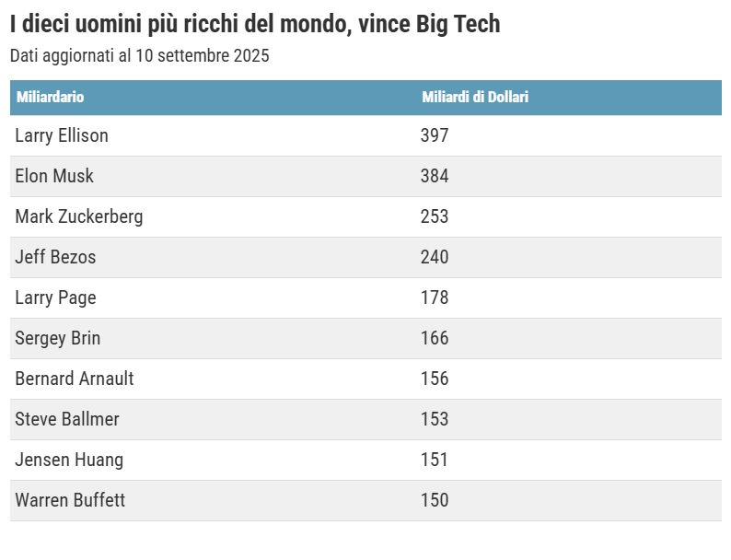This screenshot has height=560, width=731.
Task: Click on Steve Ballmer in the table
Action: click(67, 419)
